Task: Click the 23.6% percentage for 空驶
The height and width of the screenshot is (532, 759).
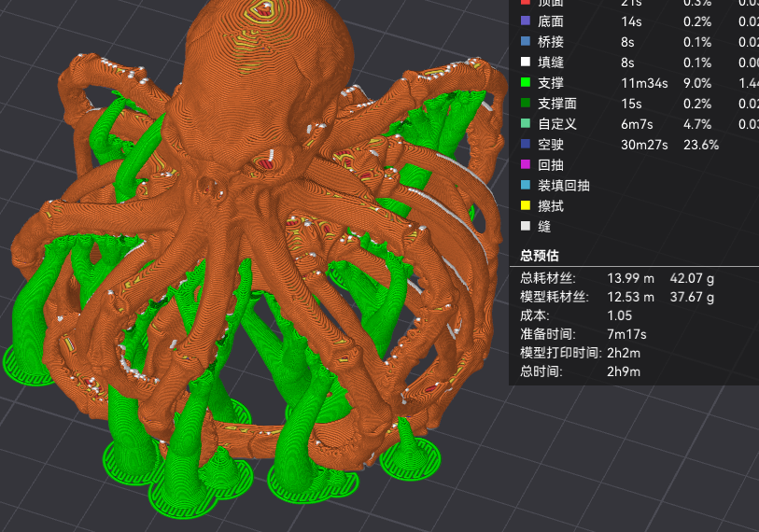Action: coord(701,145)
